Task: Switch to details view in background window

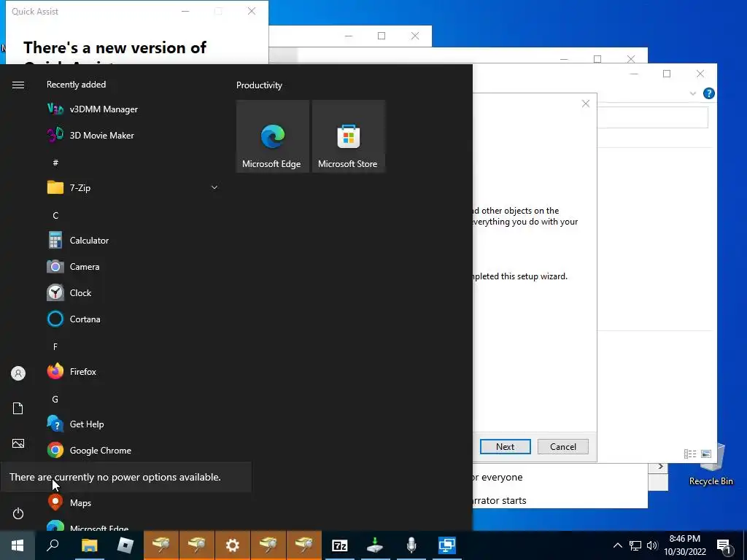Action: coord(690,454)
